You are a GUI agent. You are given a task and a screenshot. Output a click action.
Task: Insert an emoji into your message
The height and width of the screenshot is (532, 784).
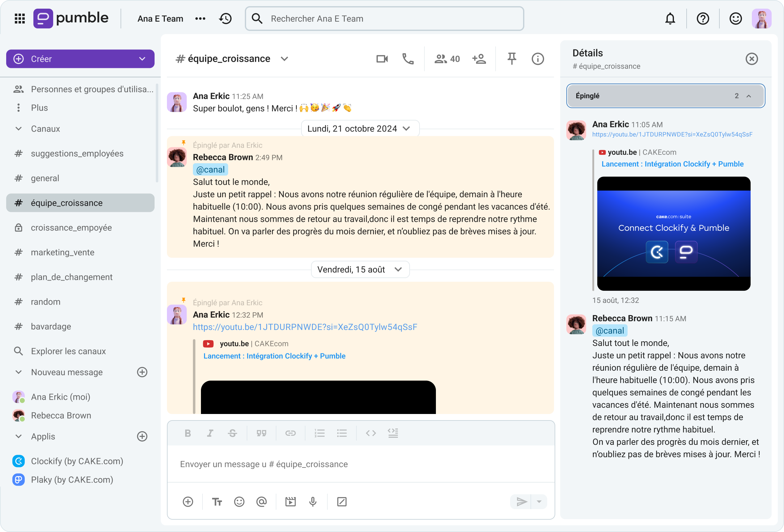pyautogui.click(x=239, y=502)
